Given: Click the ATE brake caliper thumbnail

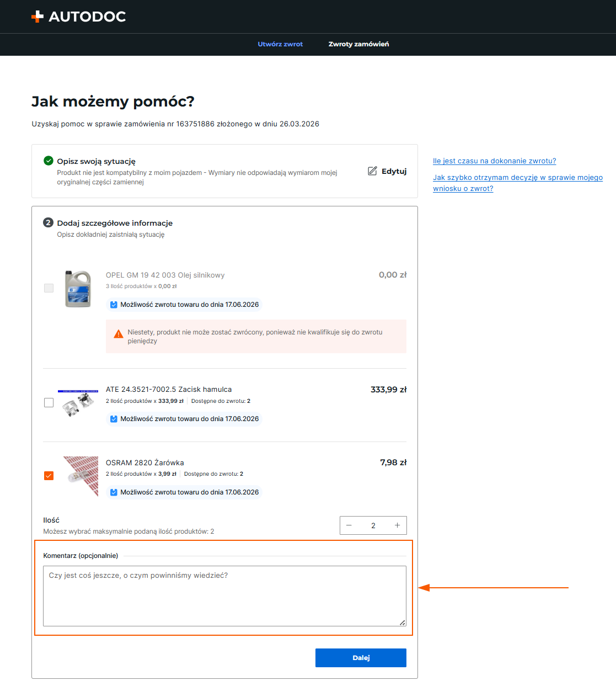Looking at the screenshot, I should (x=78, y=403).
